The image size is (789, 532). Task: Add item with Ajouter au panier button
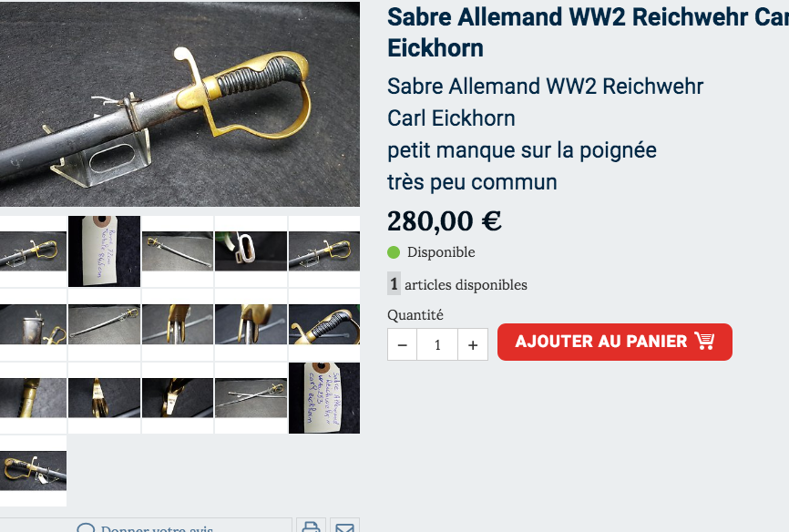tap(614, 342)
